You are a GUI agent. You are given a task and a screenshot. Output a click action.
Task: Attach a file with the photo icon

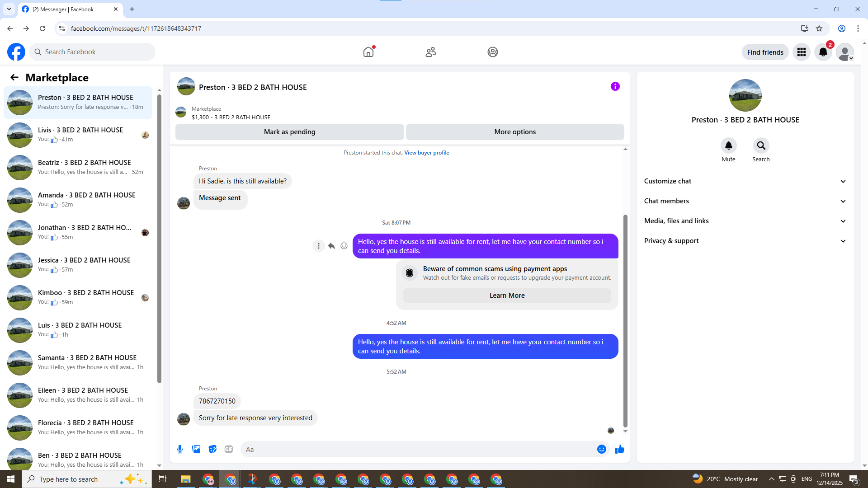click(196, 449)
